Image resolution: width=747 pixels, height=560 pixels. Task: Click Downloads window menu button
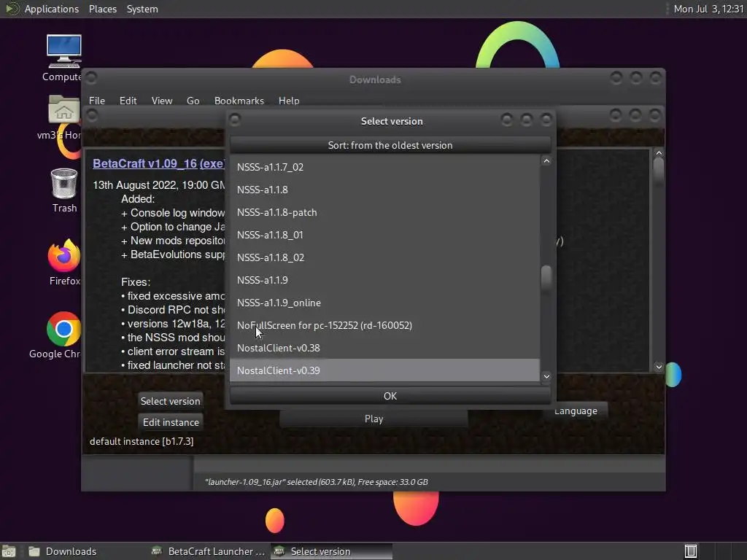click(91, 77)
